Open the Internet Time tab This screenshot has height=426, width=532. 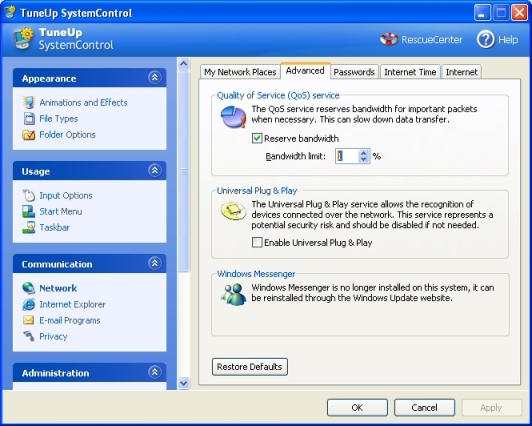click(410, 72)
